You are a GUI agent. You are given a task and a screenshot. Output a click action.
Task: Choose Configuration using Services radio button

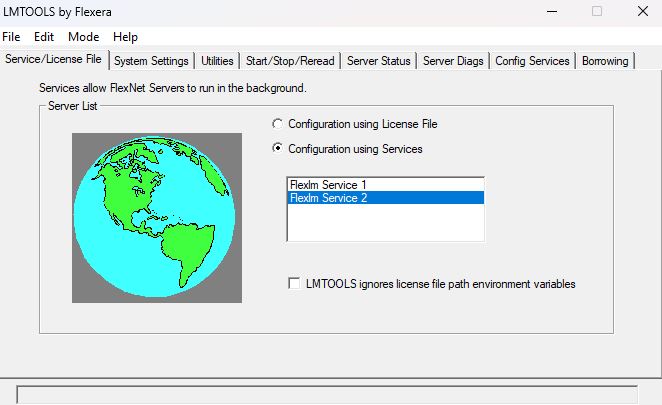click(x=278, y=149)
